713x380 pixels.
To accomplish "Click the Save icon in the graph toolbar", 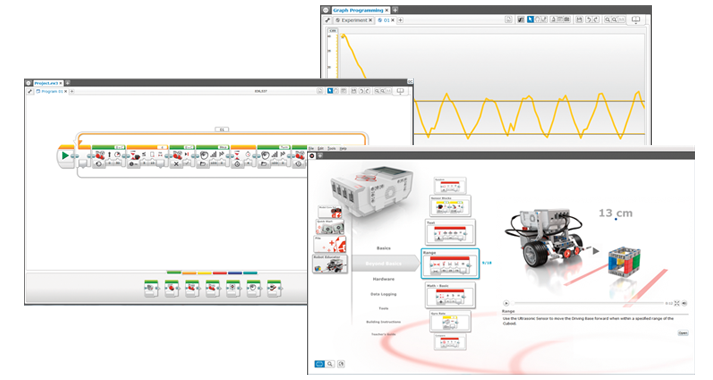I will [579, 20].
